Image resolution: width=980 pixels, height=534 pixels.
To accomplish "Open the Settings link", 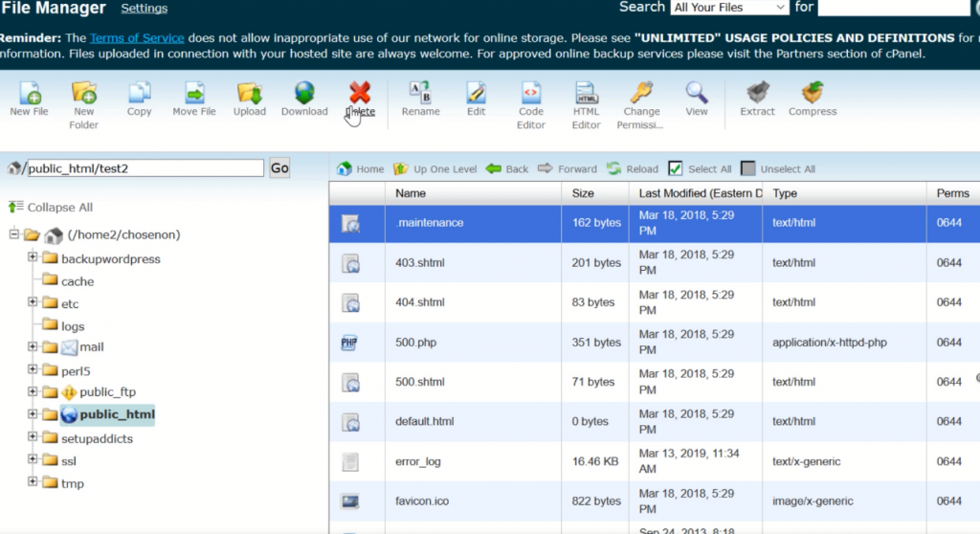I will click(144, 8).
